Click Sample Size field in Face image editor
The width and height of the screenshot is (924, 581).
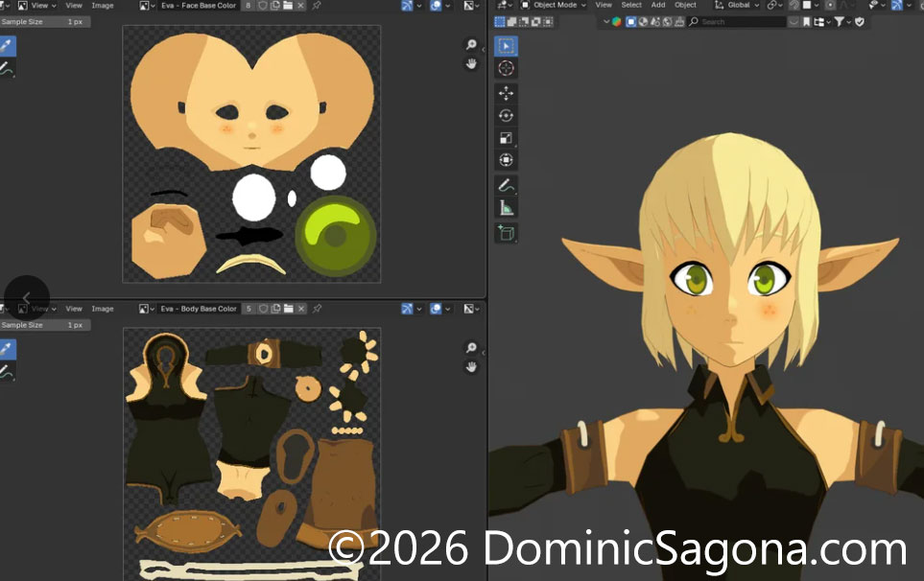click(x=45, y=22)
